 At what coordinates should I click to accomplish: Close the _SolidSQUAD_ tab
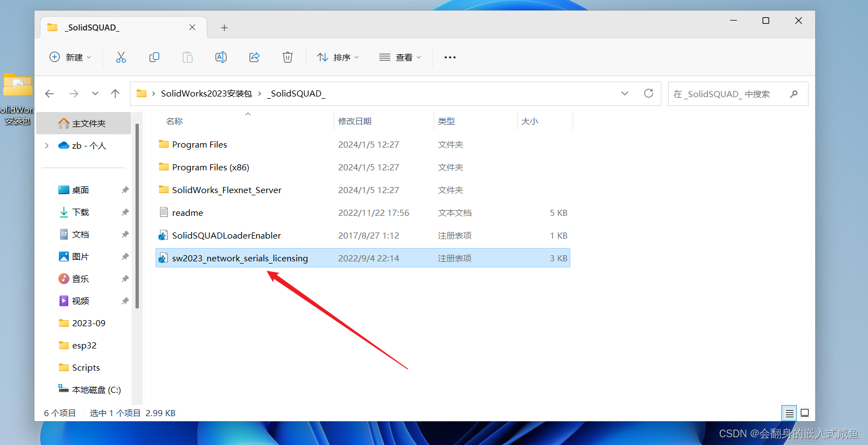pos(192,27)
